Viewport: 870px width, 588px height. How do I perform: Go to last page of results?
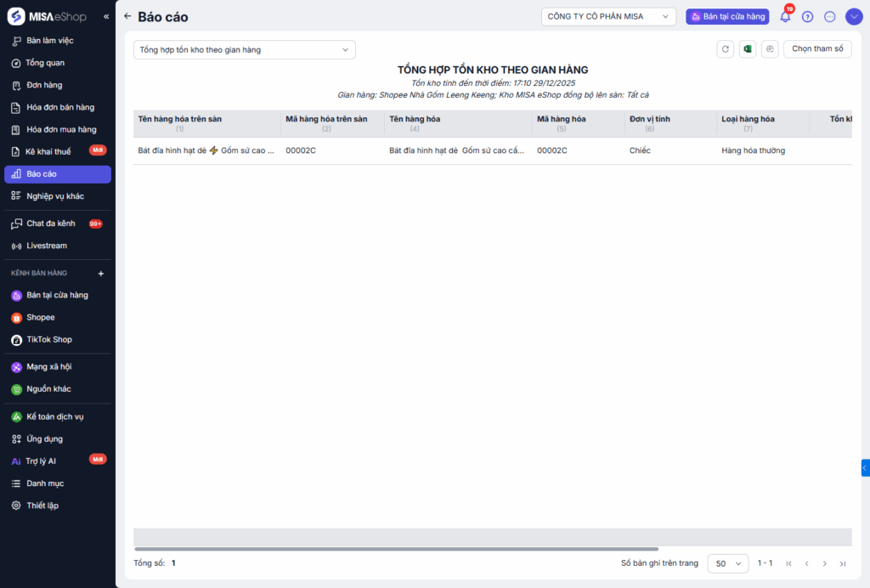[x=843, y=563]
